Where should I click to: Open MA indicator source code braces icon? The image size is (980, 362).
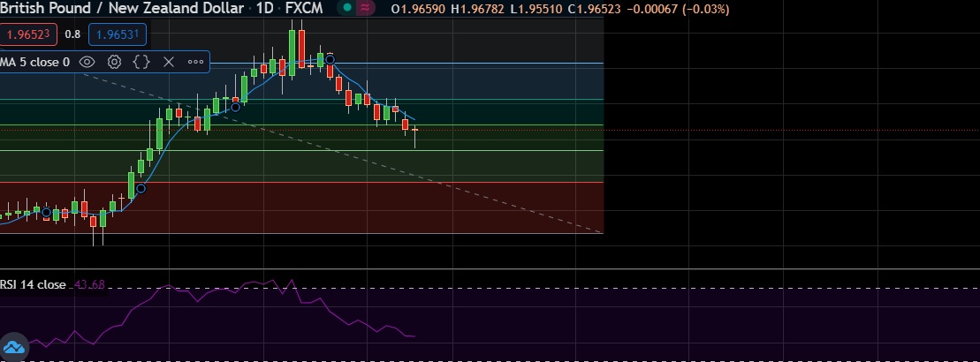[141, 62]
